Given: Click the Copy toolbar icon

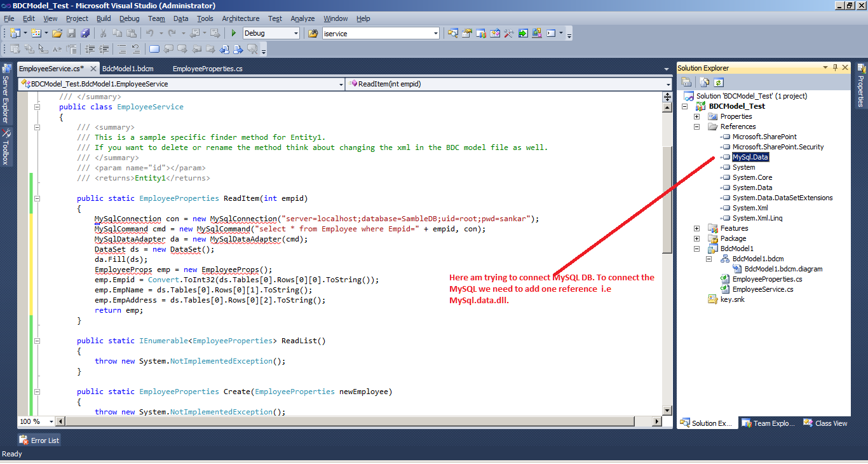Looking at the screenshot, I should tap(117, 33).
